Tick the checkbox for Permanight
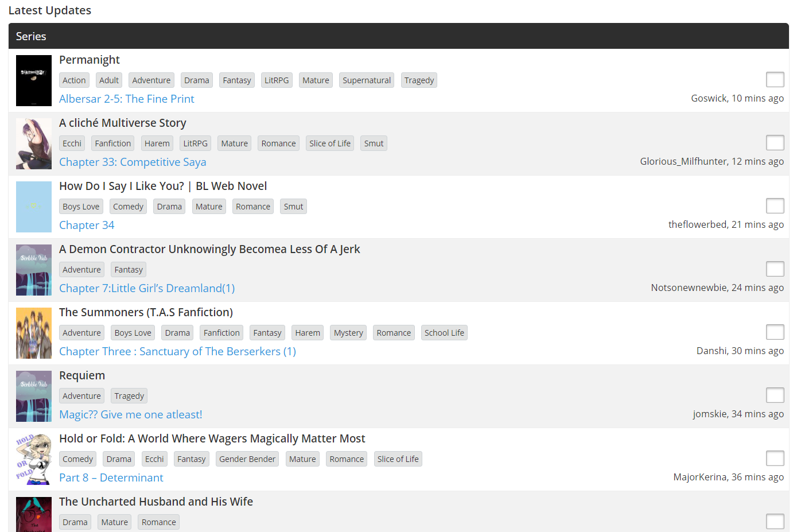 click(x=775, y=80)
